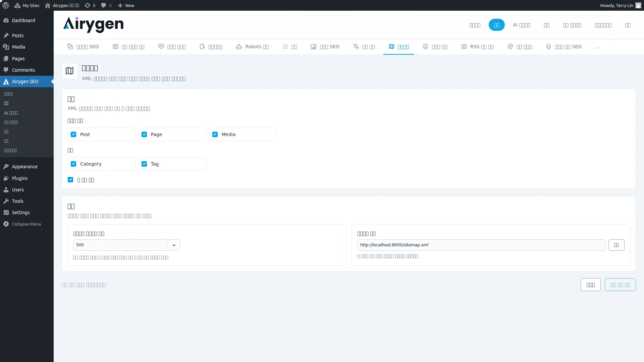Viewport: 644px width, 362px height.
Task: Click the paintbrush Appearance icon
Action: click(x=6, y=167)
